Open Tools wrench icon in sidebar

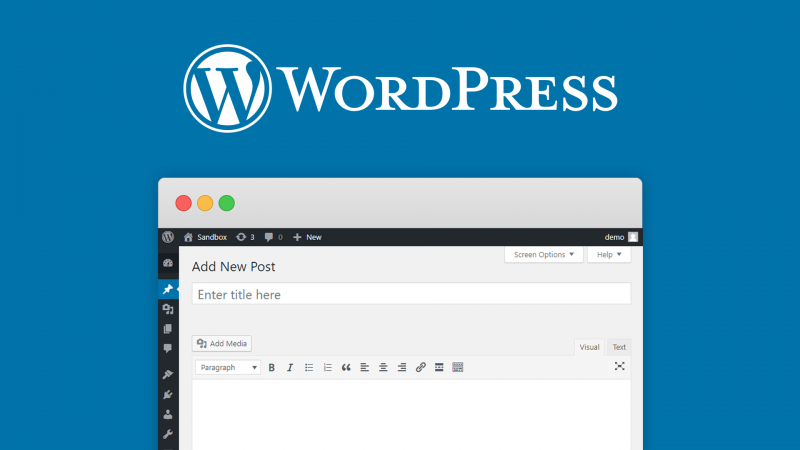[168, 434]
